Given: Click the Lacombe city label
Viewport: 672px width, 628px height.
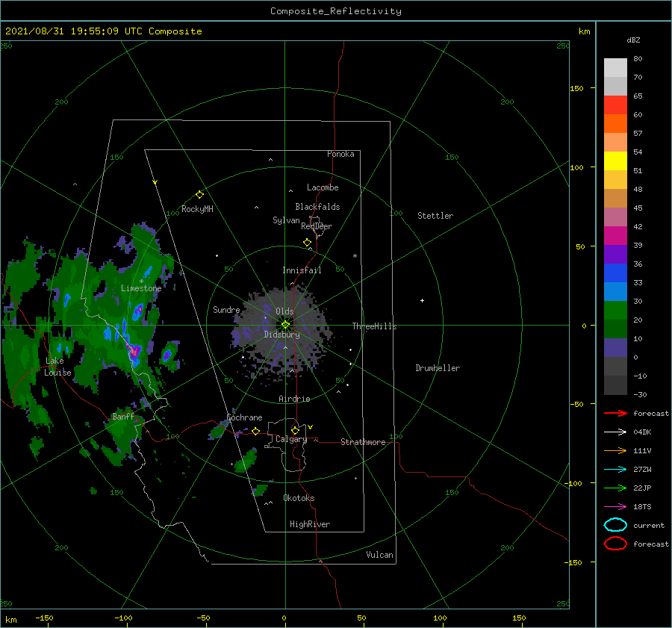Looking at the screenshot, I should coord(323,187).
